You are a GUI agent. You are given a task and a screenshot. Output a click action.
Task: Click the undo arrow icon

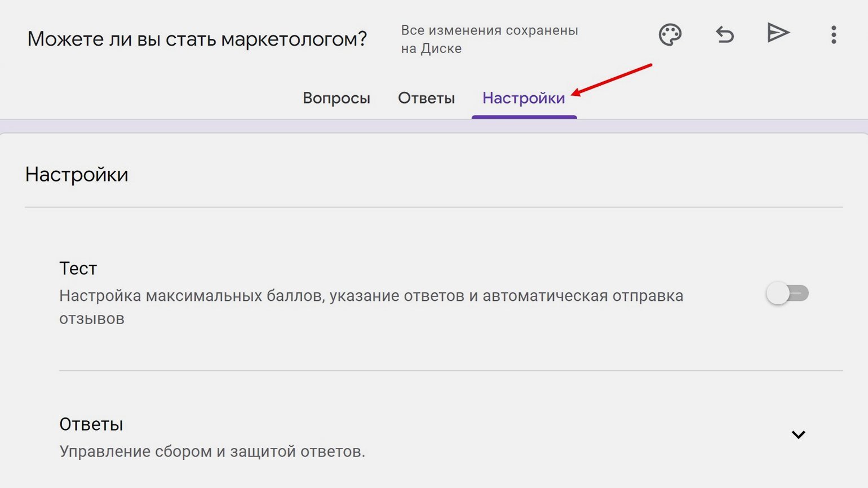(x=725, y=35)
